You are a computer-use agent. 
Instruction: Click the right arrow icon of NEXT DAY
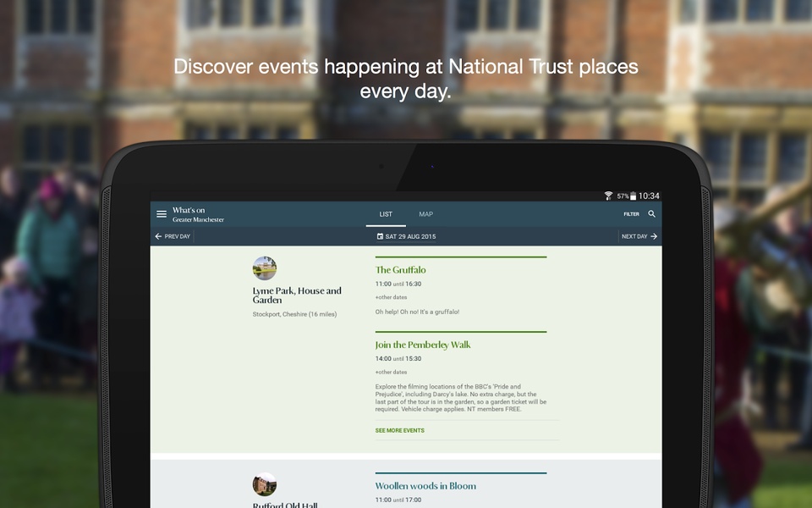[654, 236]
